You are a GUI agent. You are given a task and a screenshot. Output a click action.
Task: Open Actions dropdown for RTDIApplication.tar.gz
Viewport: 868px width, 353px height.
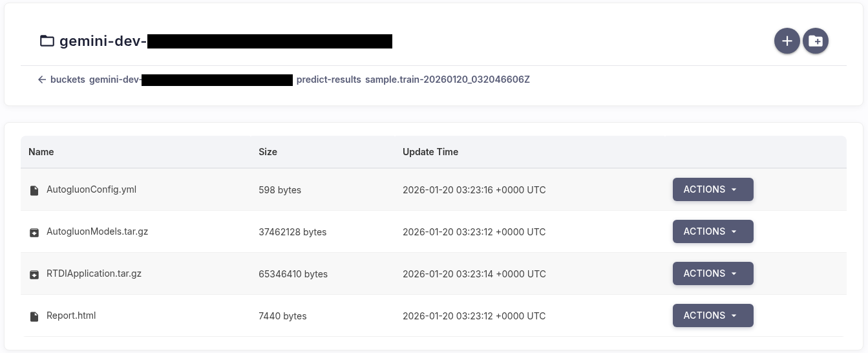coord(713,273)
